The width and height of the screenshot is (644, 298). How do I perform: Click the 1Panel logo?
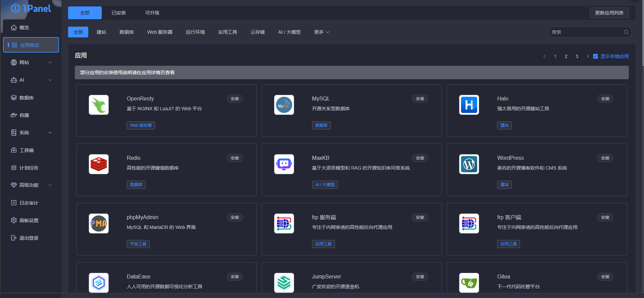coord(31,8)
